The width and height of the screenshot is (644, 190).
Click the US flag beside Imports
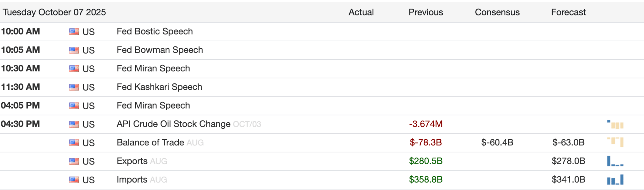click(74, 180)
